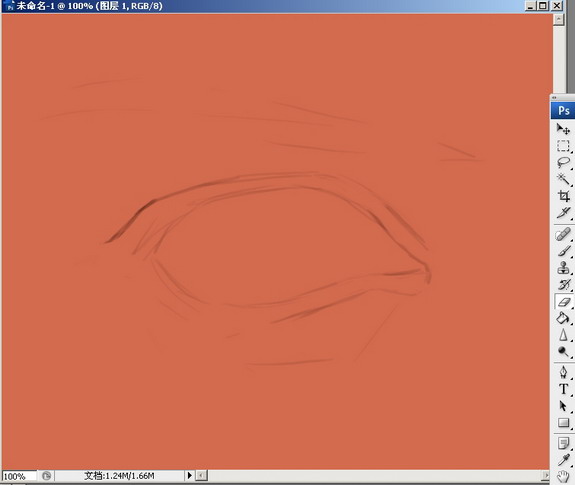Select the Healing Brush tool
Screen dimensions: 575x485
(563, 234)
